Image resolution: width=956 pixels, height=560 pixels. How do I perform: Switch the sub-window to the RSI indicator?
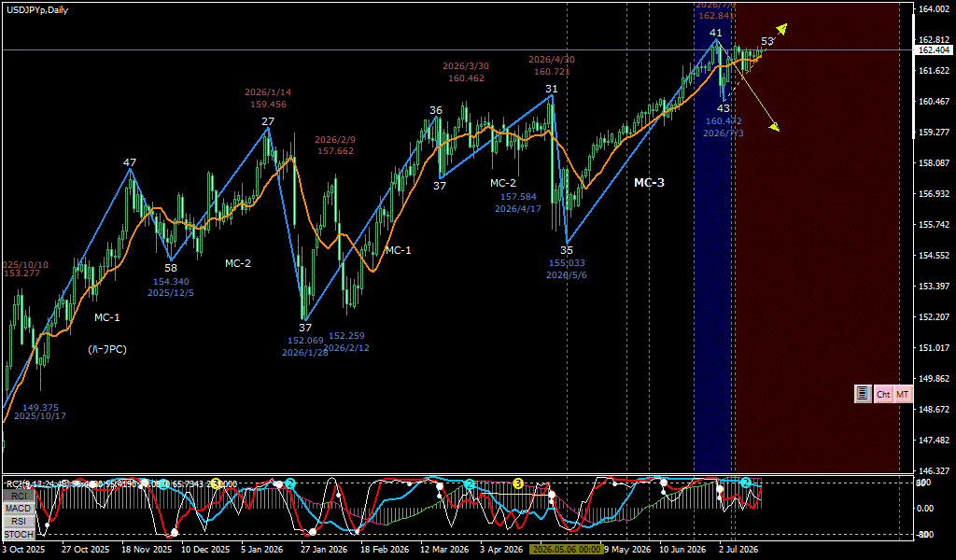click(x=19, y=522)
